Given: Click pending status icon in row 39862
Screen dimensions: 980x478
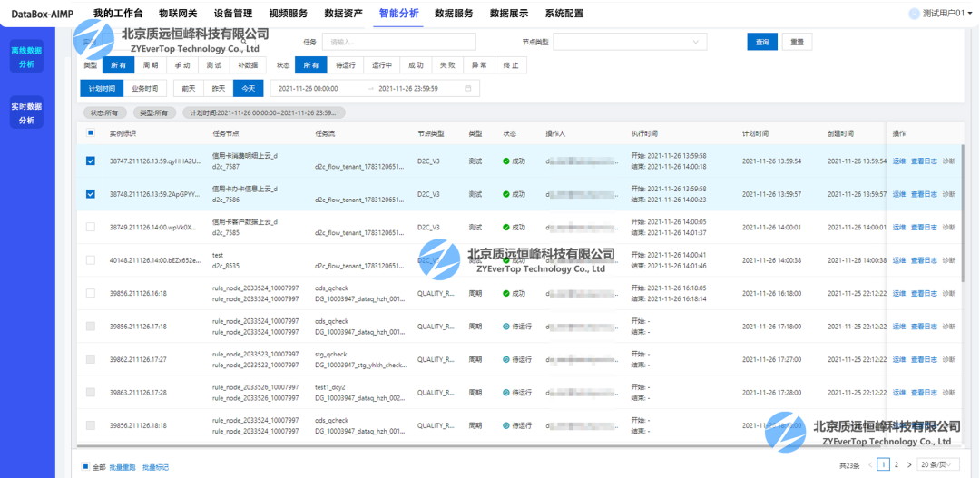Looking at the screenshot, I should coord(506,360).
